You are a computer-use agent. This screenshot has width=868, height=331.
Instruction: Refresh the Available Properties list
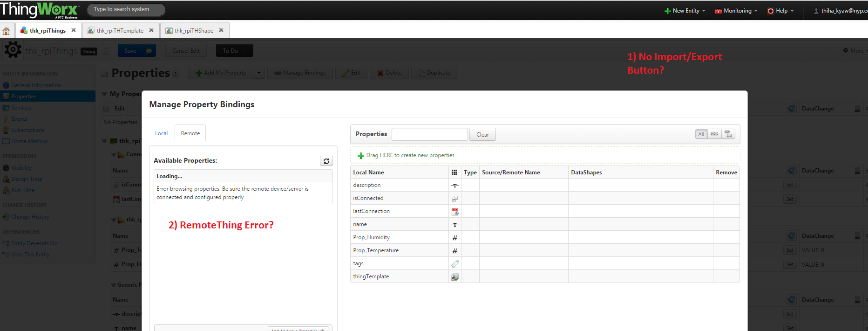[326, 161]
